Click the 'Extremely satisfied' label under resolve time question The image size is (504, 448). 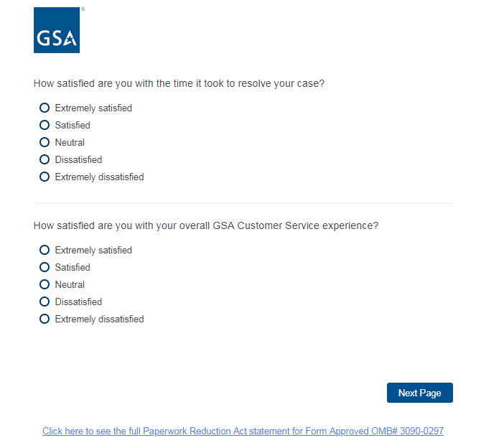93,108
